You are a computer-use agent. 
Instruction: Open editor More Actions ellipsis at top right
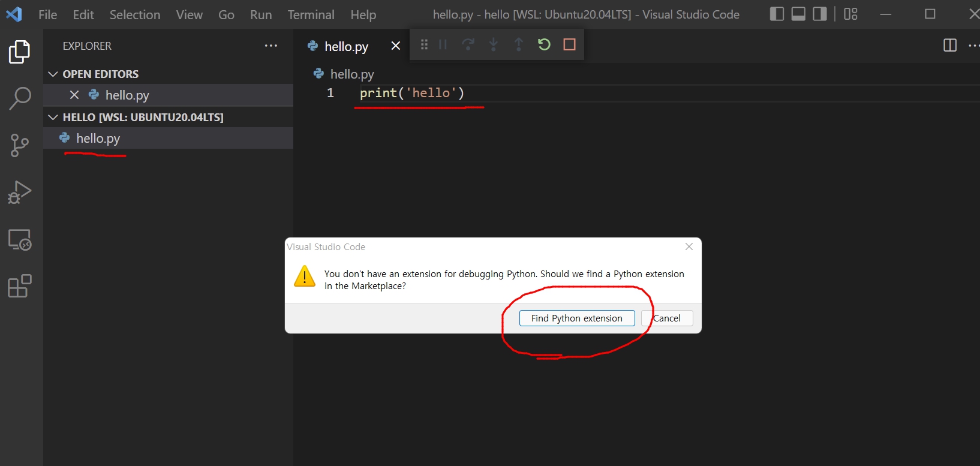pyautogui.click(x=973, y=46)
